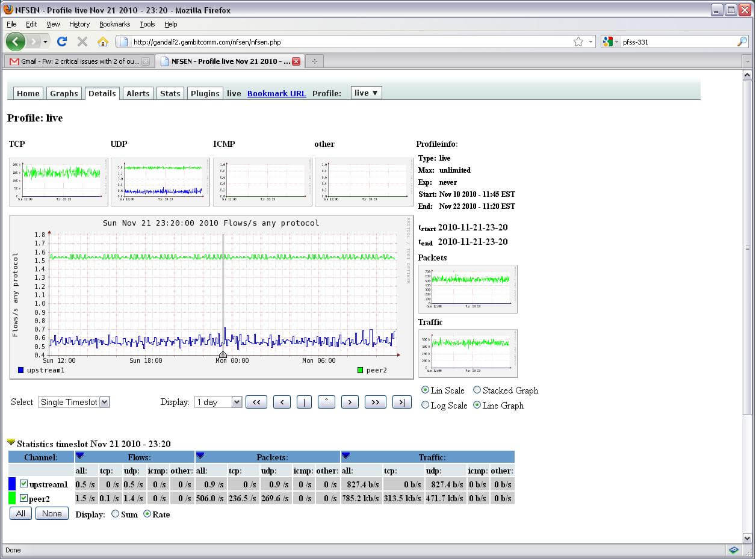The width and height of the screenshot is (756, 559).
Task: Uncheck the upstream1 channel checkbox
Action: 24,484
